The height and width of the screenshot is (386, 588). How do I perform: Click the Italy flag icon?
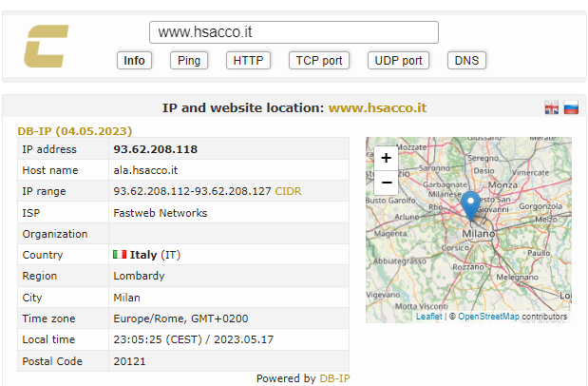click(x=120, y=255)
